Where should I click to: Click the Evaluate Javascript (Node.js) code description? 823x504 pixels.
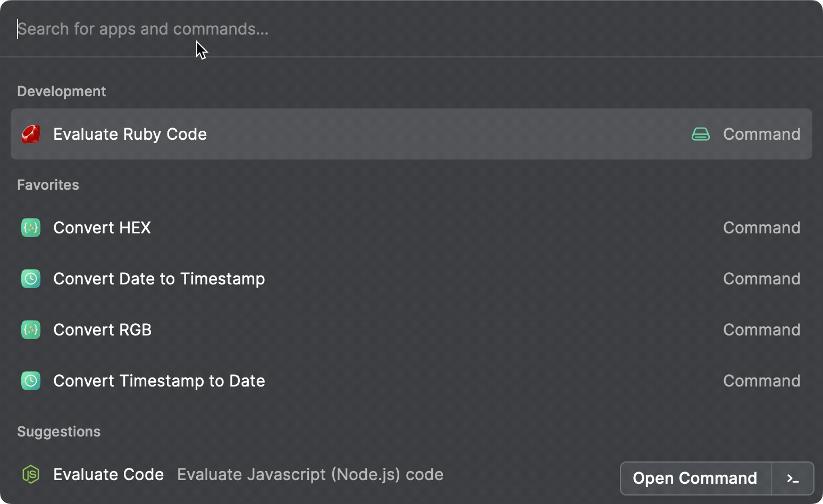310,474
